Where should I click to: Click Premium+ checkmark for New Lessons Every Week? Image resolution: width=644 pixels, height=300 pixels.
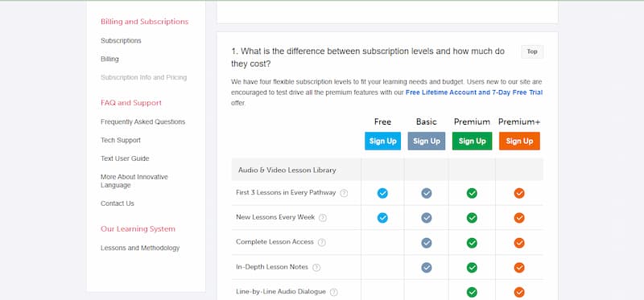[x=519, y=218]
